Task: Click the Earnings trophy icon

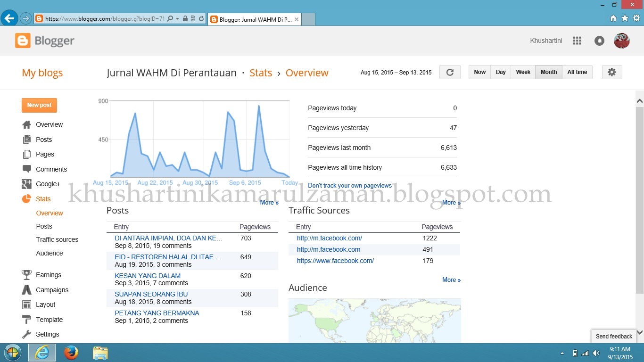Action: click(27, 275)
